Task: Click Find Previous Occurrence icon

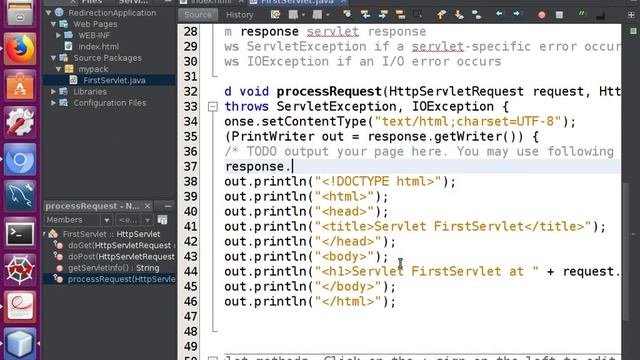Action: point(365,15)
